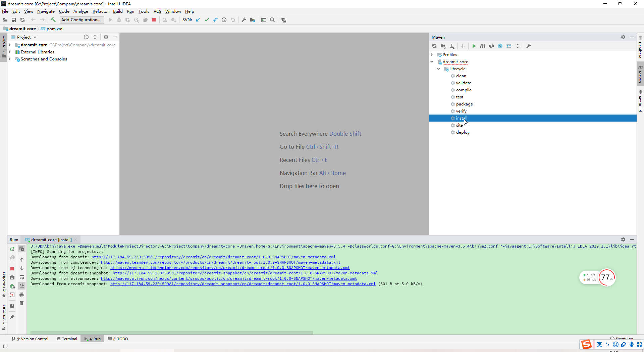Viewport: 644px width, 352px height.
Task: Click Execute Maven Goal m icon
Action: tap(483, 46)
